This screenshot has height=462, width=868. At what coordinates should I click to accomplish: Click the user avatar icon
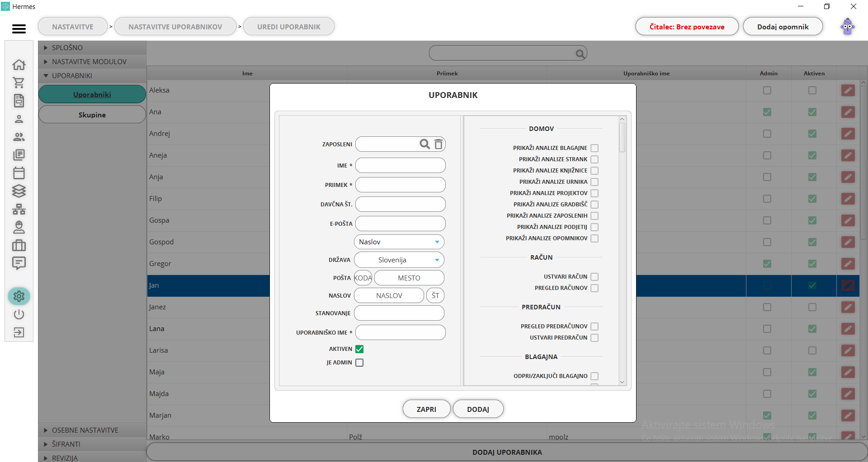pos(848,27)
